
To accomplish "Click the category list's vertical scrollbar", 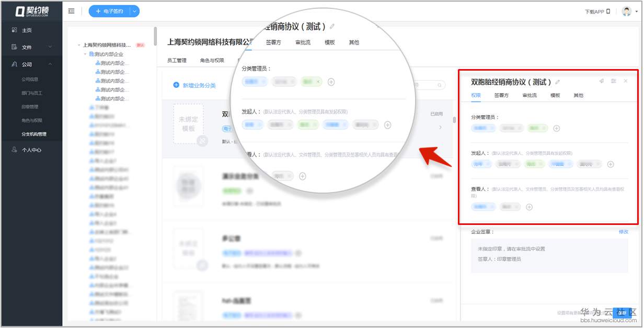I will (x=454, y=120).
